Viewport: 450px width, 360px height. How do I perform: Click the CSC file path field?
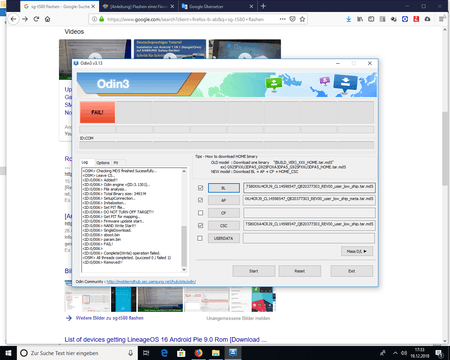[x=309, y=225]
